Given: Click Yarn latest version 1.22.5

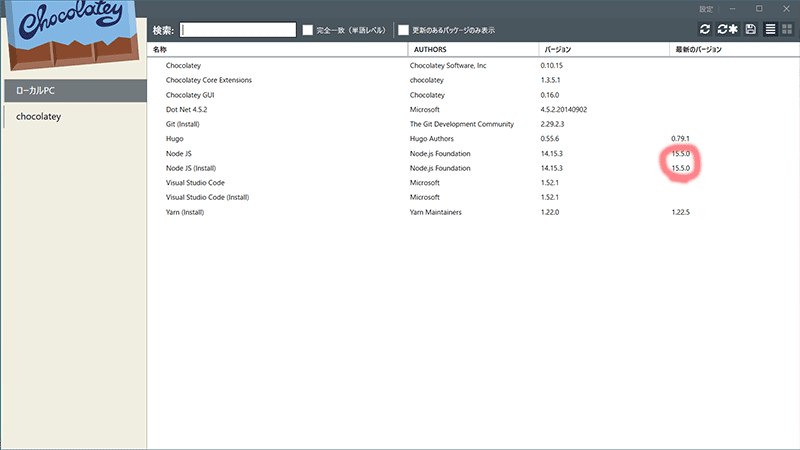Looking at the screenshot, I should 680,212.
